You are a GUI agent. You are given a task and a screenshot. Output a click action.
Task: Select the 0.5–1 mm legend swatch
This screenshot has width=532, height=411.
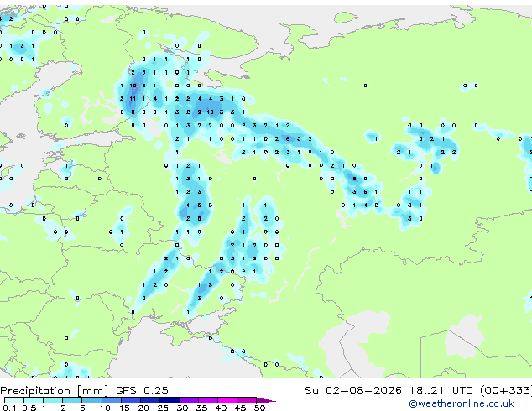(x=34, y=400)
